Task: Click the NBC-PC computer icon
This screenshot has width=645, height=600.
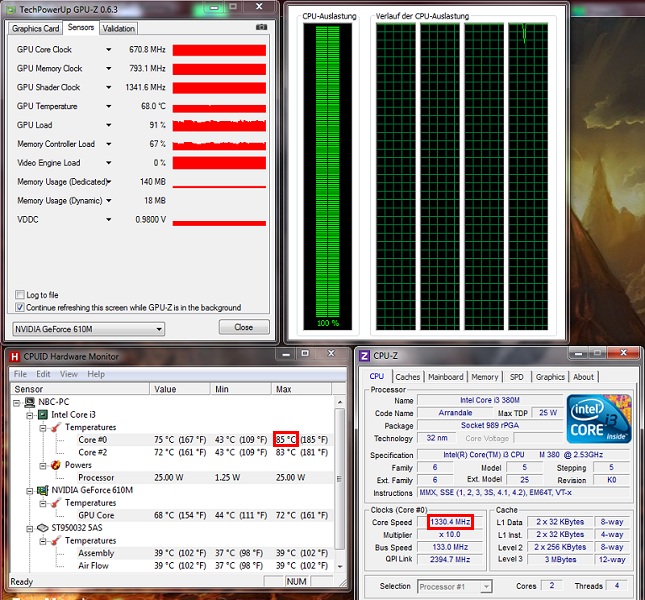Action: [x=30, y=402]
